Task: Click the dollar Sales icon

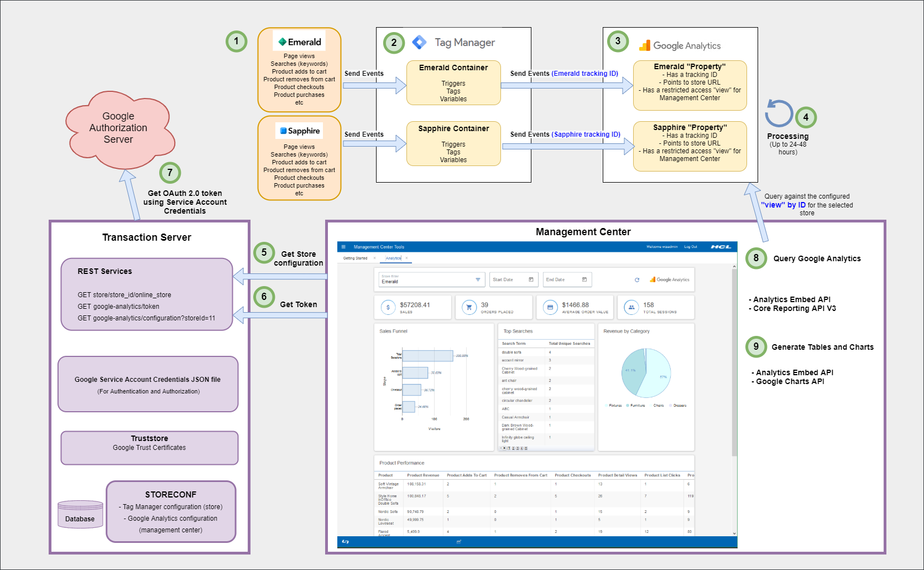Action: 388,307
